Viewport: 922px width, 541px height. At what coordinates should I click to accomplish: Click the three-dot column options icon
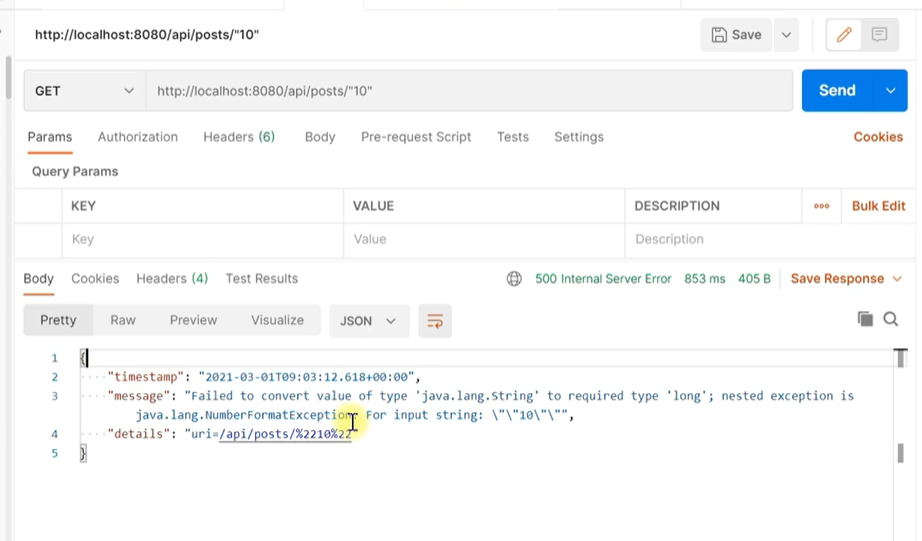[821, 206]
